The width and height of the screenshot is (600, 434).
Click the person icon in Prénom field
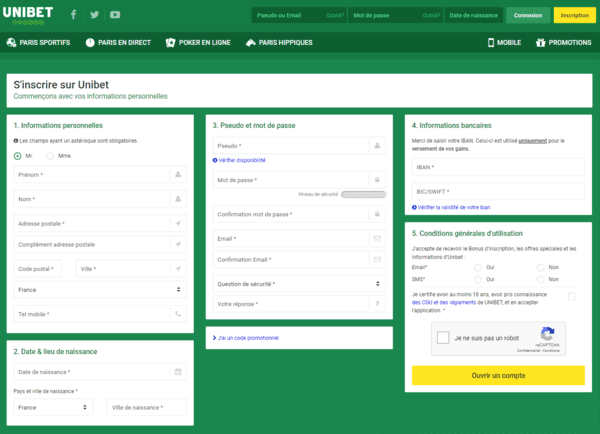[x=178, y=175]
